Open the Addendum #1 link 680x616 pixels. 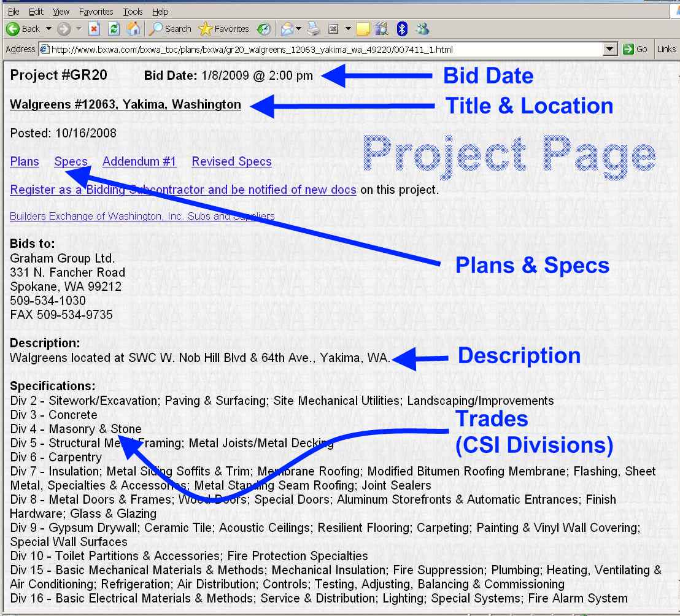139,162
